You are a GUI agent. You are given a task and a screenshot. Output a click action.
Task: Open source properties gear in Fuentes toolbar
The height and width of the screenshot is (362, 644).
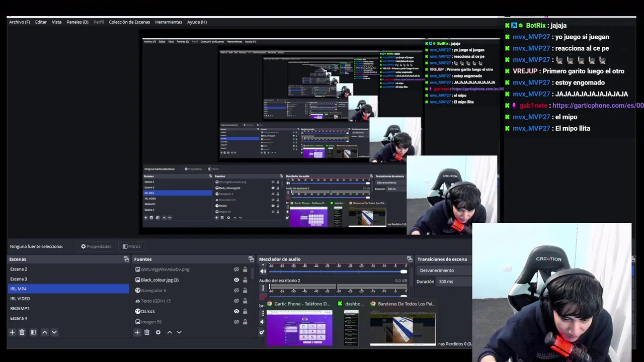158,332
